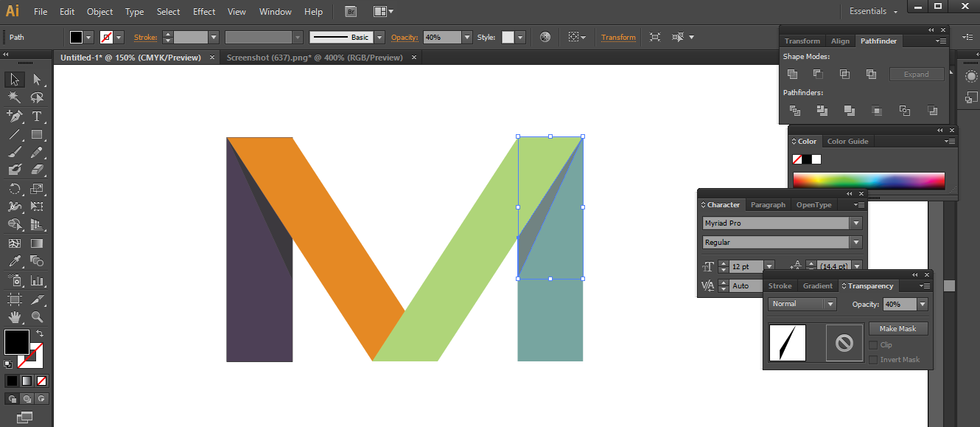Select the Pen tool
The image size is (980, 427).
pos(15,116)
